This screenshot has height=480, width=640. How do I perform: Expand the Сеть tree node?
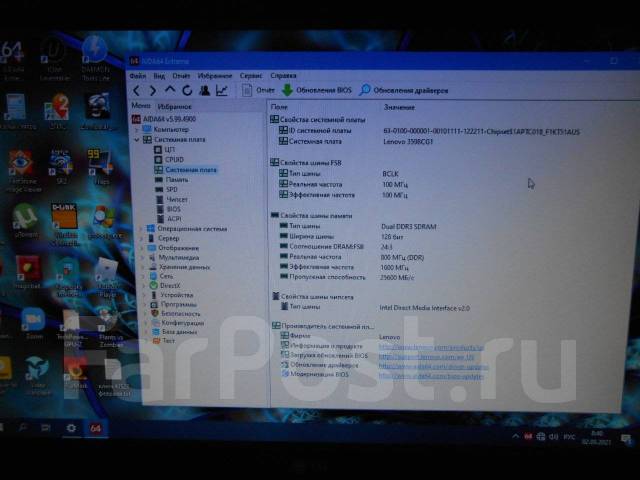[144, 276]
